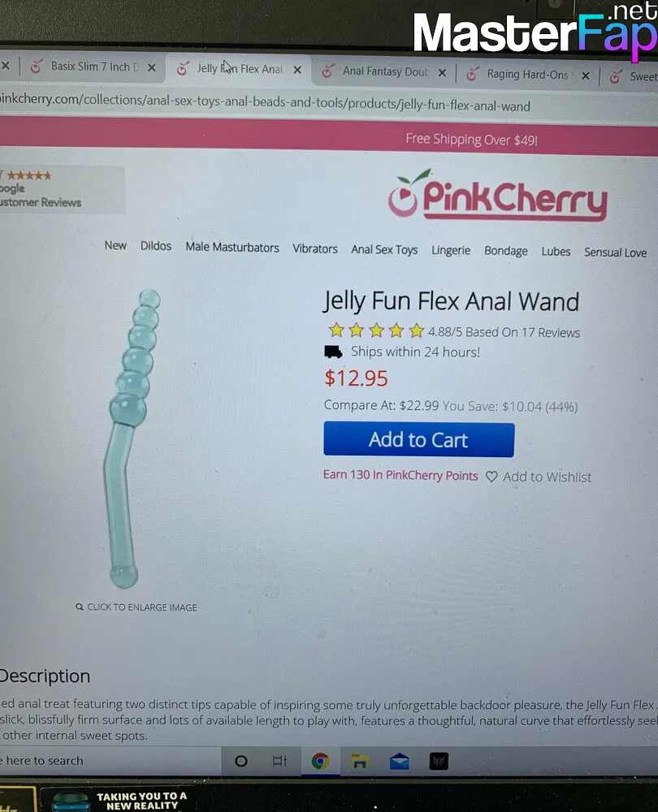Viewport: 658px width, 812px height.
Task: Close the Anal Fantasy tab
Action: pos(442,73)
